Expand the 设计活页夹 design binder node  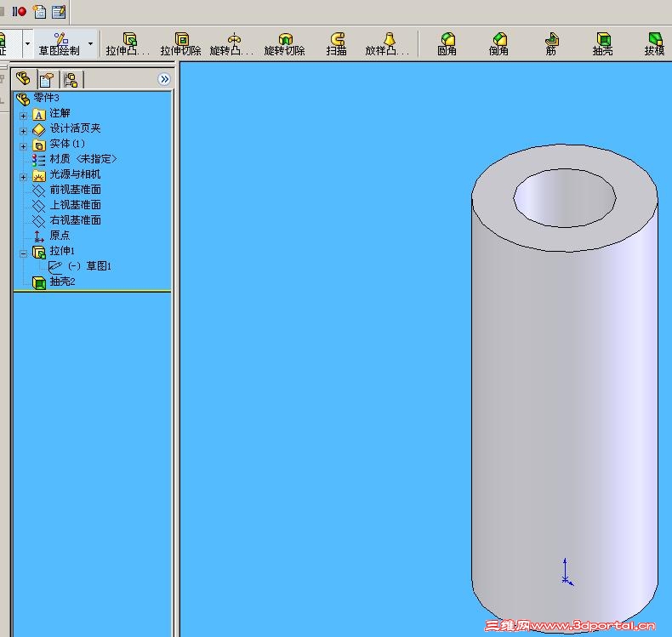coord(23,131)
